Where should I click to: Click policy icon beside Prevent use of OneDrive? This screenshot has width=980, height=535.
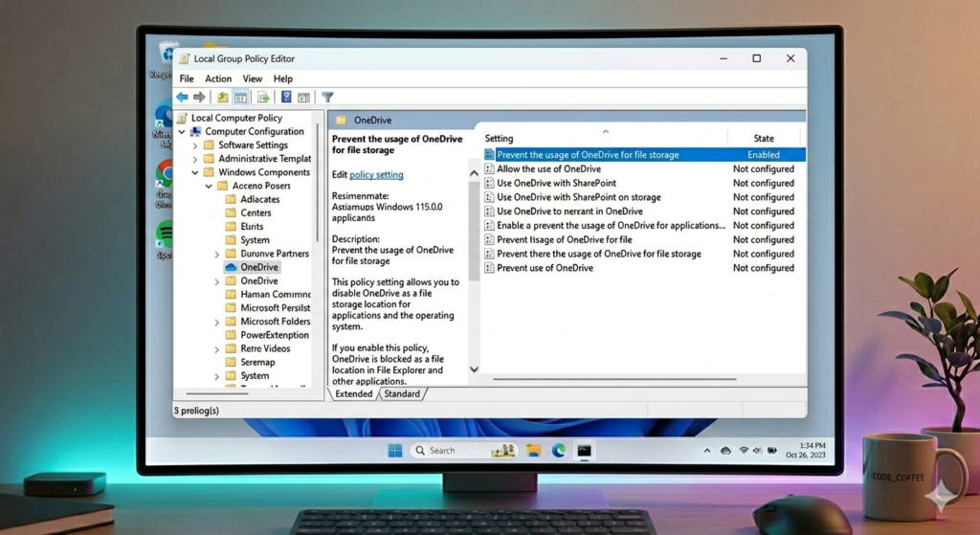coord(489,268)
